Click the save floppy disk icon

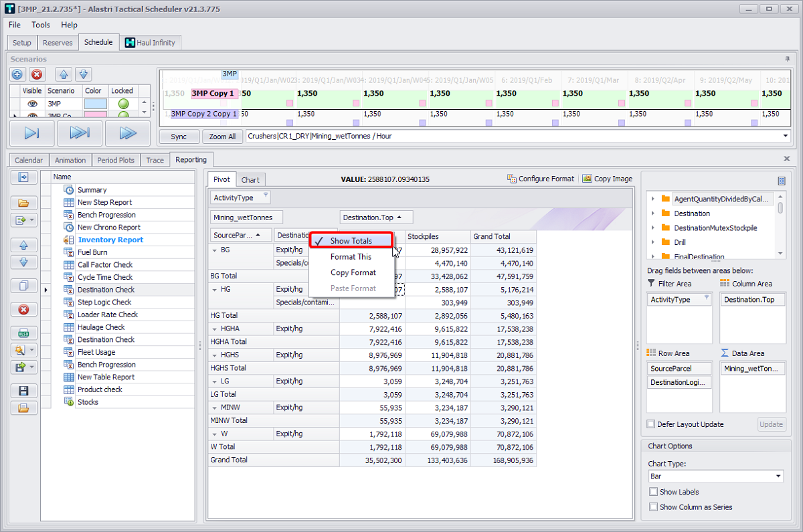click(x=23, y=391)
